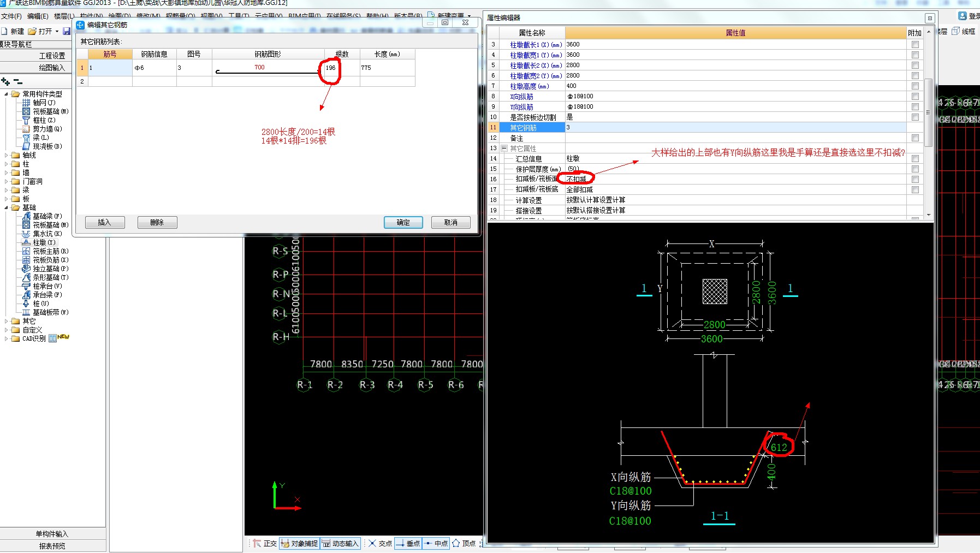The image size is (980, 553).
Task: Toggle 动态输入 dynamic input
Action: pyautogui.click(x=340, y=544)
